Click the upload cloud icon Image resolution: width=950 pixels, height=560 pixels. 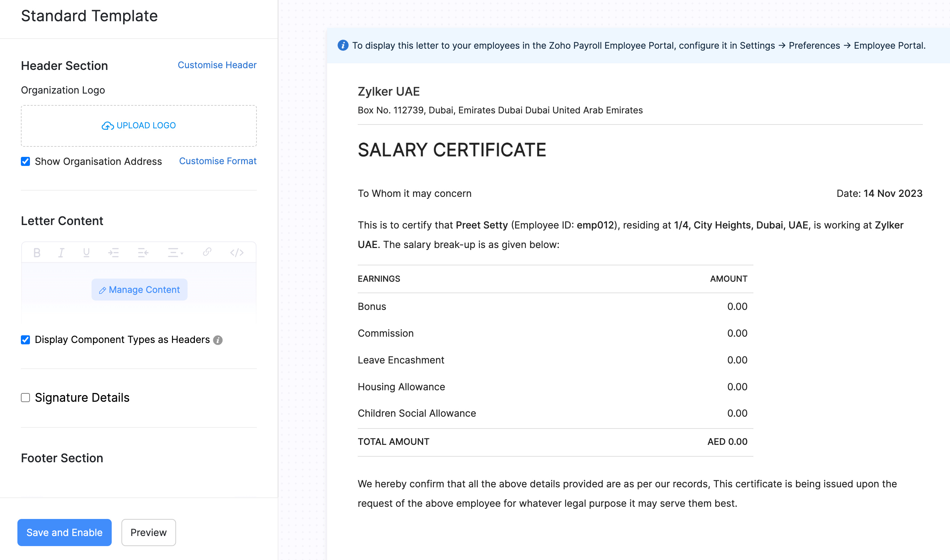108,126
